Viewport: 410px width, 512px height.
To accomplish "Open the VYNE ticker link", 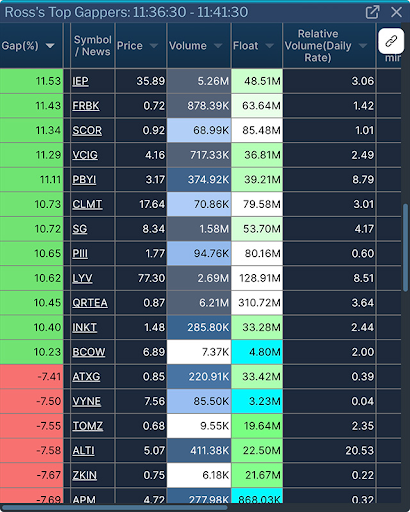I will point(87,401).
